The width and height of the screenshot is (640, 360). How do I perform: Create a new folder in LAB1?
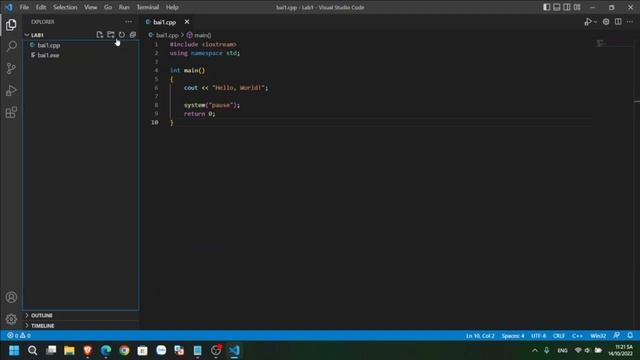111,35
